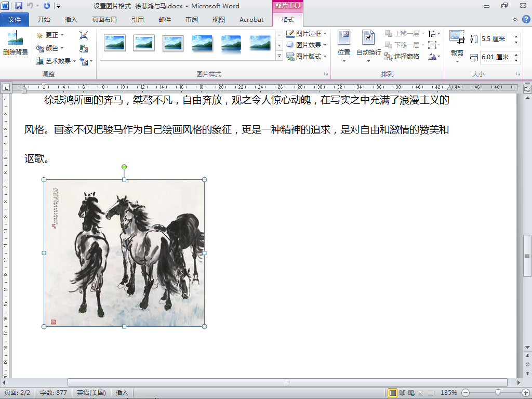Expand the picture styles gallery more arrow
The width and height of the screenshot is (532, 399).
[279, 56]
